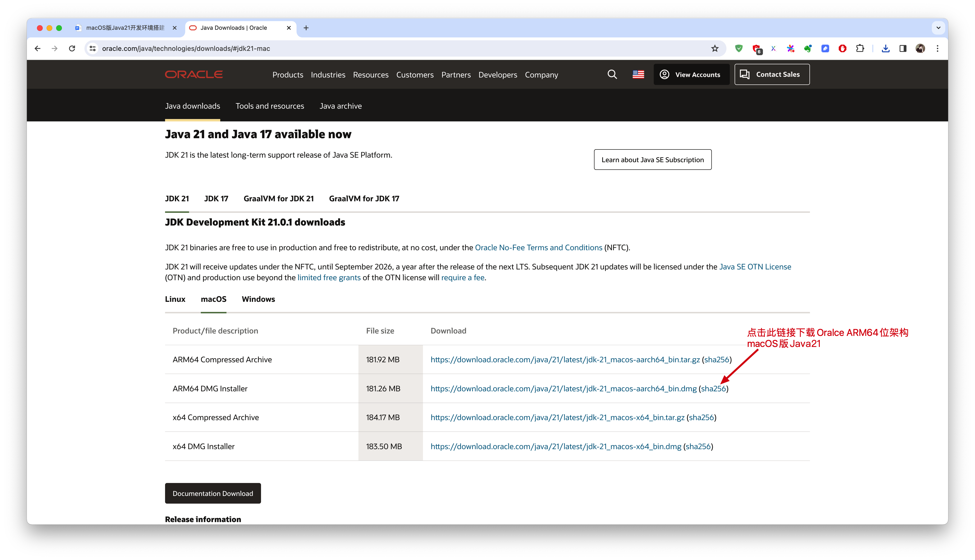975x560 pixels.
Task: Switch to JDK 17 tab
Action: point(216,198)
